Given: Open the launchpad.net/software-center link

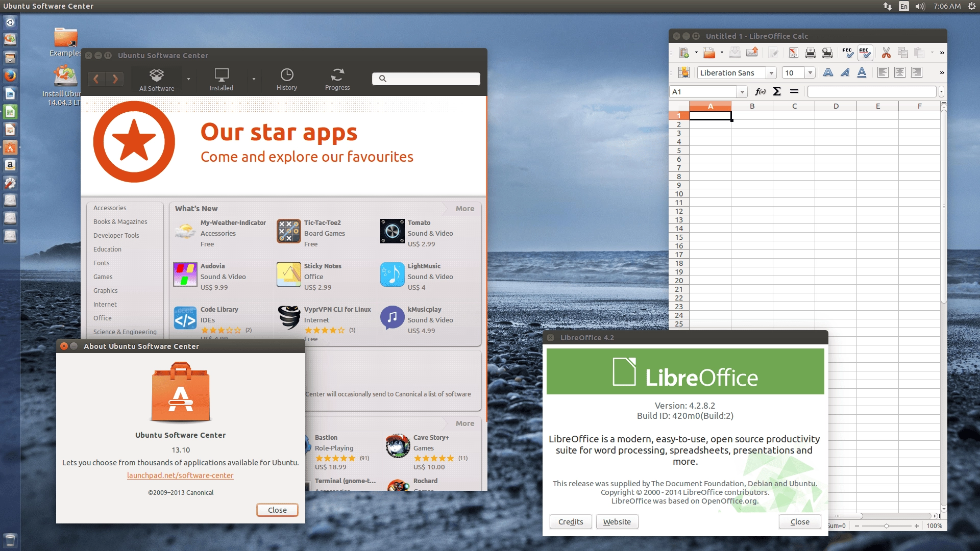Looking at the screenshot, I should click(x=180, y=475).
